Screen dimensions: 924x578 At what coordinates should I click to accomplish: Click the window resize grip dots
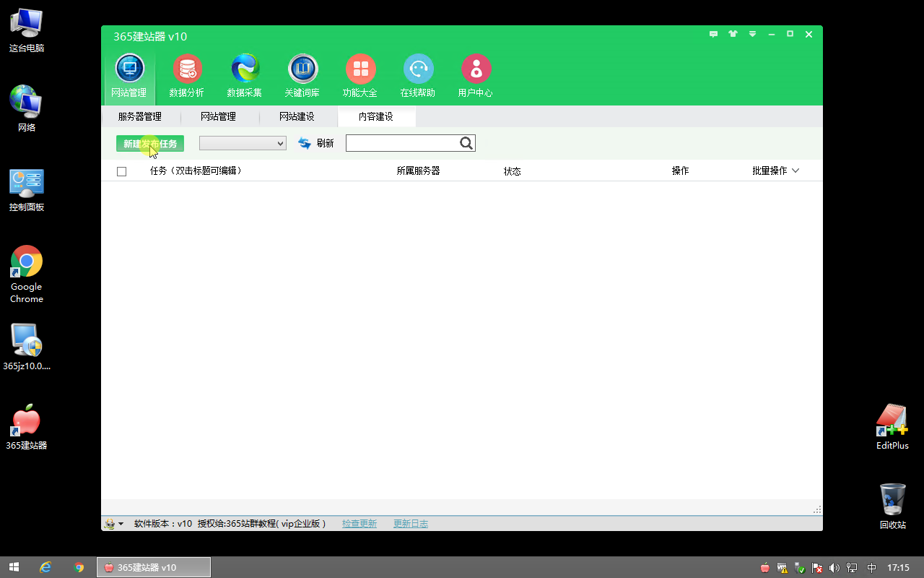click(817, 509)
